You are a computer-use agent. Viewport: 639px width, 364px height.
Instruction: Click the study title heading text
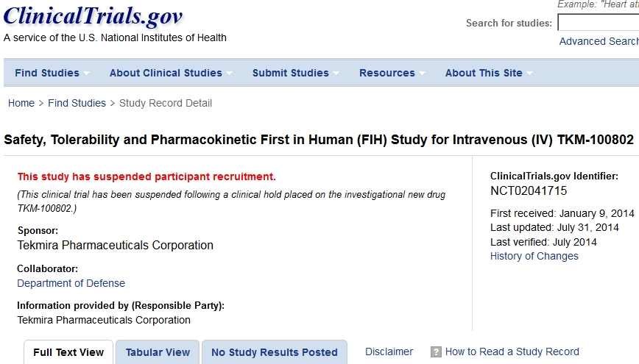point(319,139)
